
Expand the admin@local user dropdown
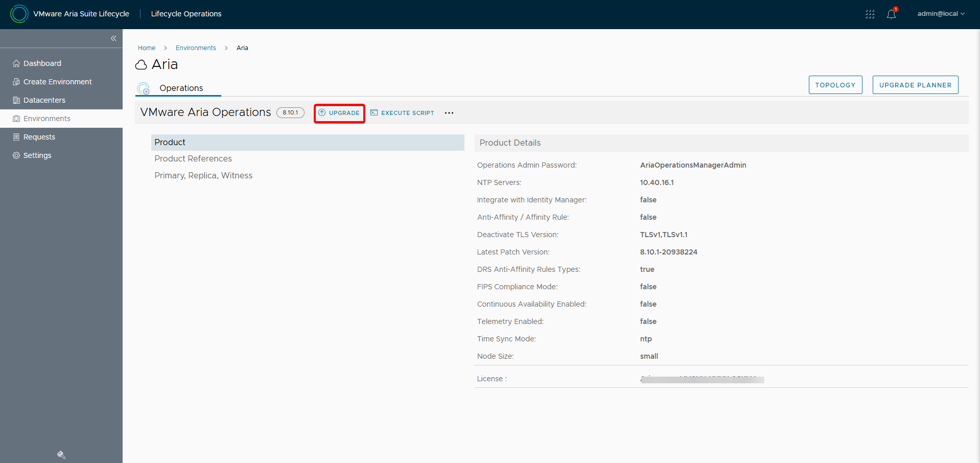pos(940,14)
